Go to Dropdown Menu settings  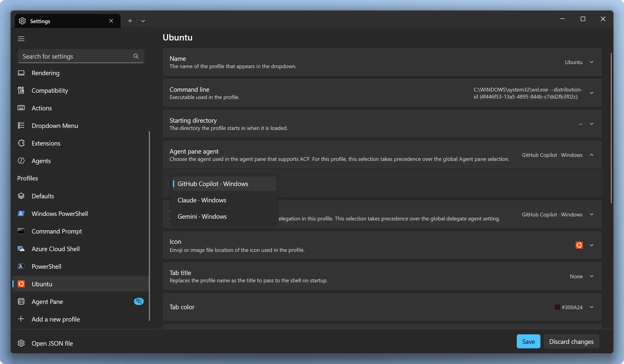(81, 126)
